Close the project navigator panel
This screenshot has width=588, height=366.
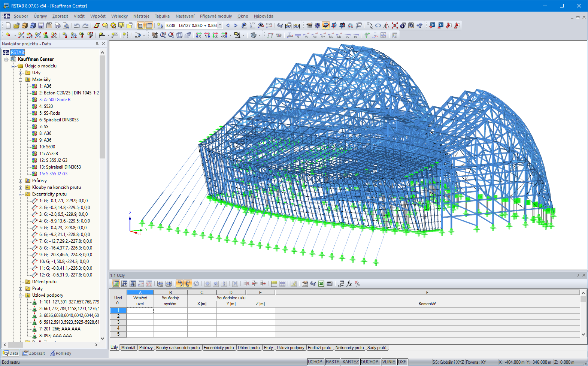point(104,44)
